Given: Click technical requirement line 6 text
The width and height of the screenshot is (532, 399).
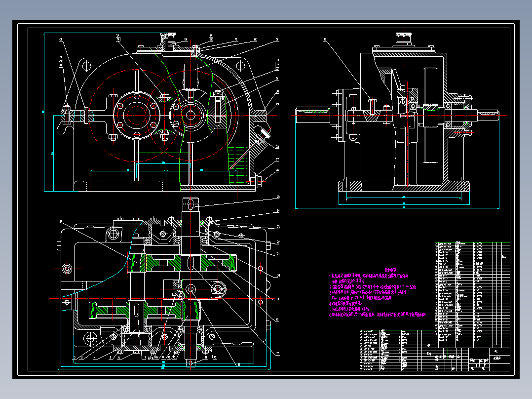Looking at the screenshot, I should [377, 315].
